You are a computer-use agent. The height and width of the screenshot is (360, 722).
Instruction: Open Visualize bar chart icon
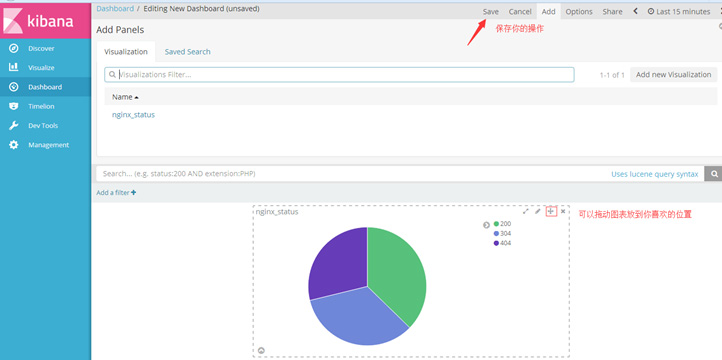click(14, 68)
